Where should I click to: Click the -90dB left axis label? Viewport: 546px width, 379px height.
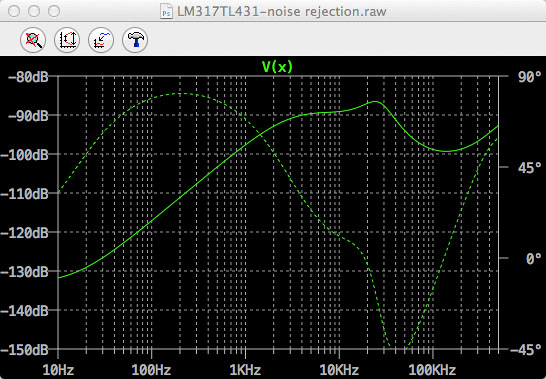28,116
